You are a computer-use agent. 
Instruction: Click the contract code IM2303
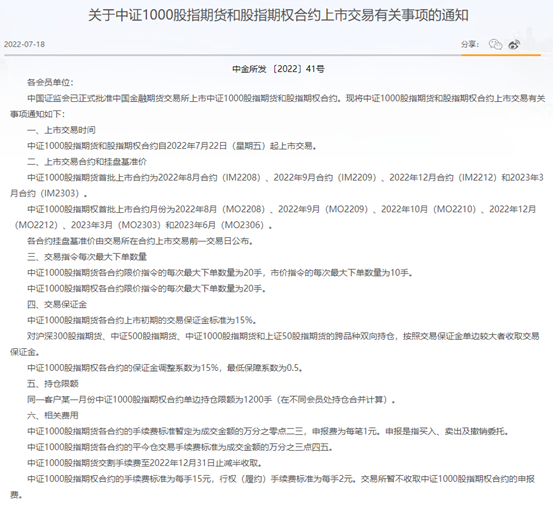pos(61,194)
